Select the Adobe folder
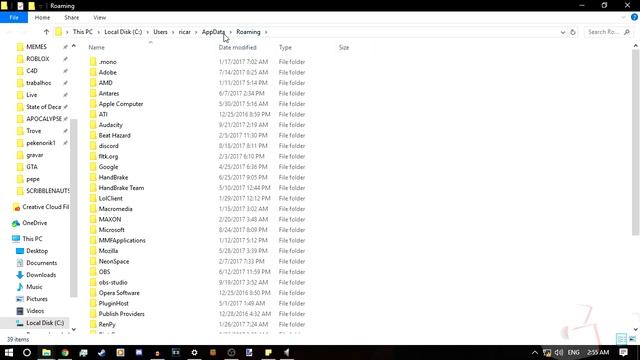Image resolution: width=640 pixels, height=360 pixels. 107,72
